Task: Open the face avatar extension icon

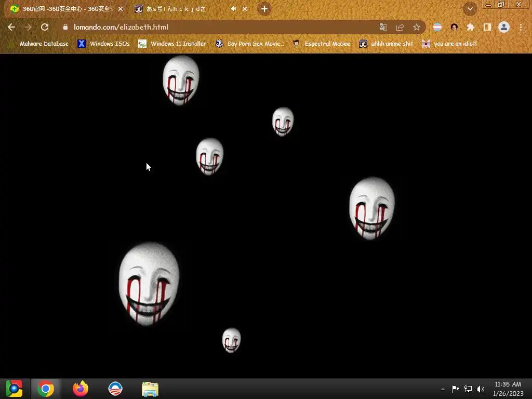Action: (454, 27)
